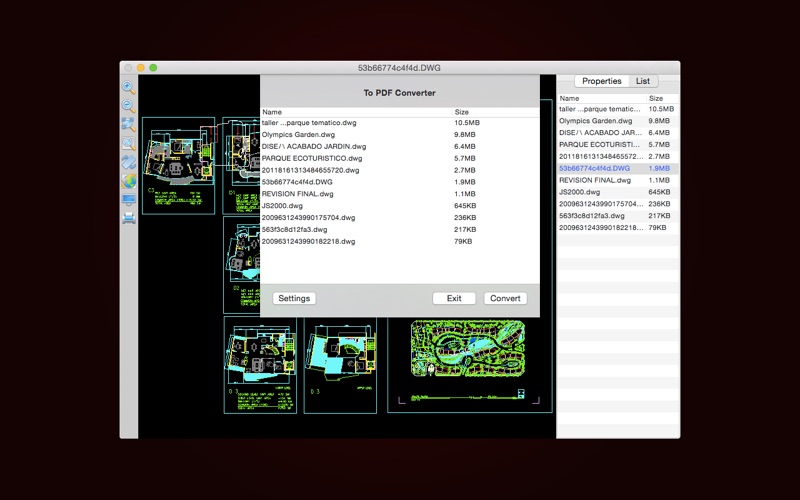Select the Zoom Out magnifier tool

(x=129, y=105)
